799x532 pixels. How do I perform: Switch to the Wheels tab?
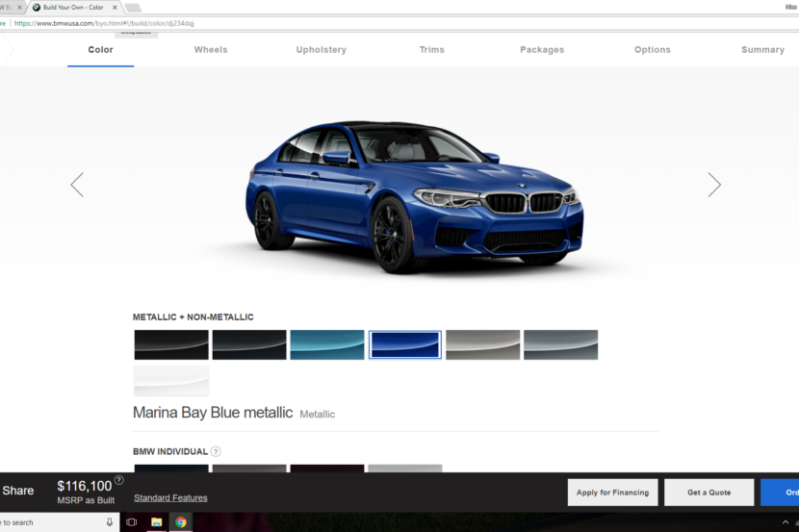coord(211,50)
